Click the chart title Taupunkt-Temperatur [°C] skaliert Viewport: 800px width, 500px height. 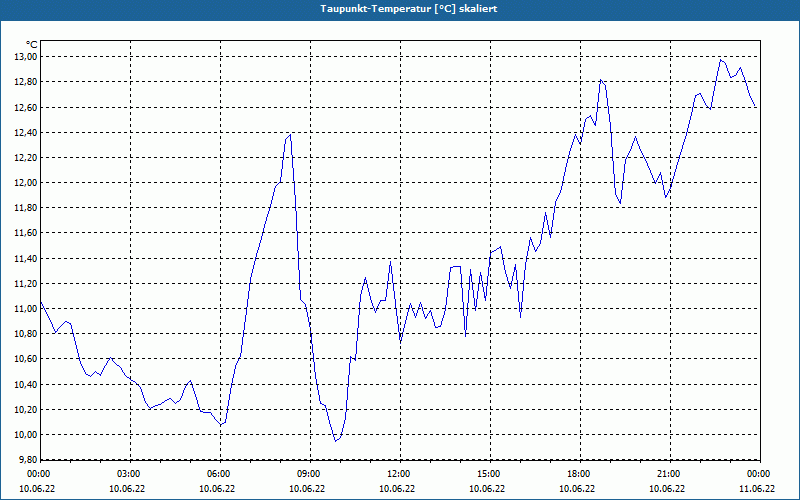tap(409, 9)
